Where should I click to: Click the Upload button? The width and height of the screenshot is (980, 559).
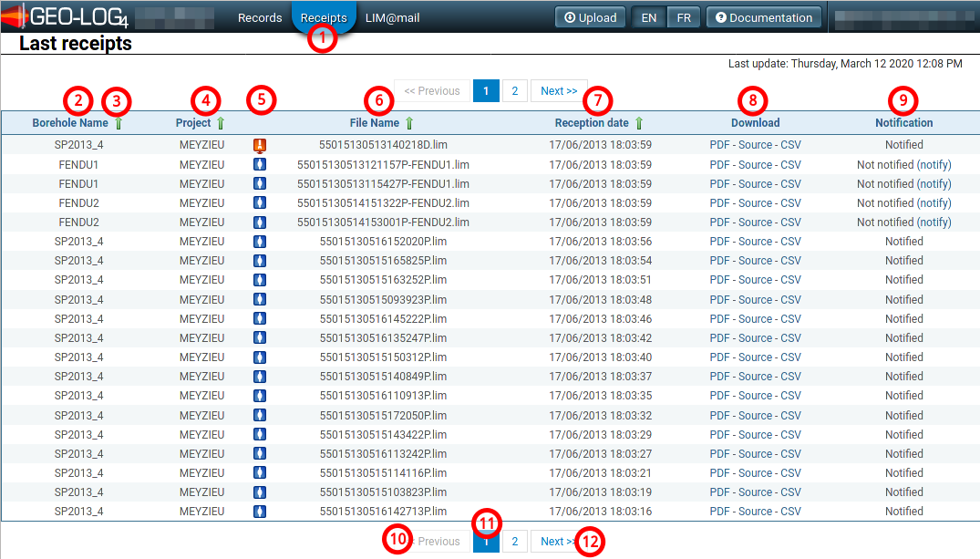click(590, 17)
